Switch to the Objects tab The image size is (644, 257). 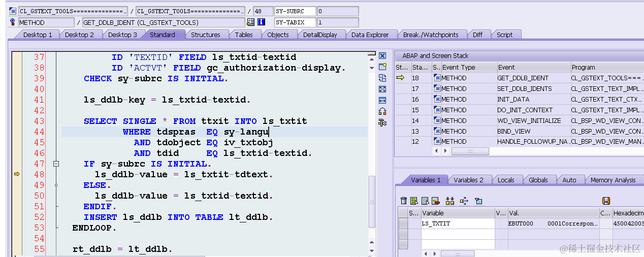pos(278,35)
